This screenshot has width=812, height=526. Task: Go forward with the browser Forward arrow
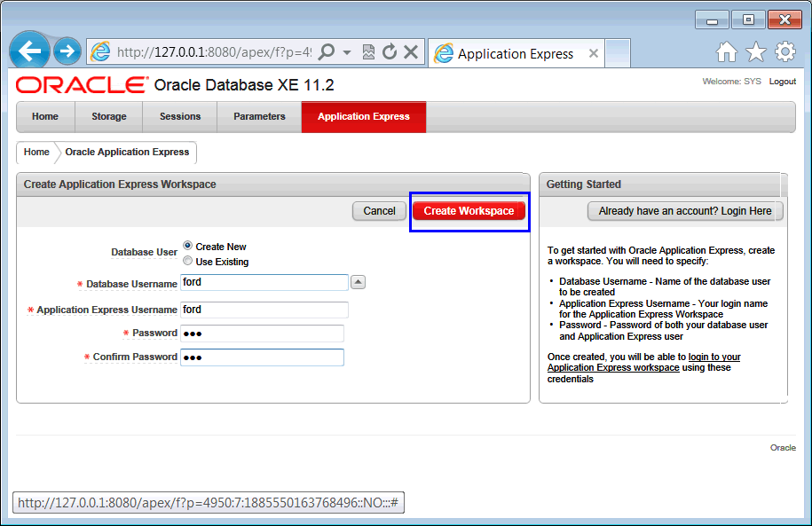pyautogui.click(x=67, y=51)
